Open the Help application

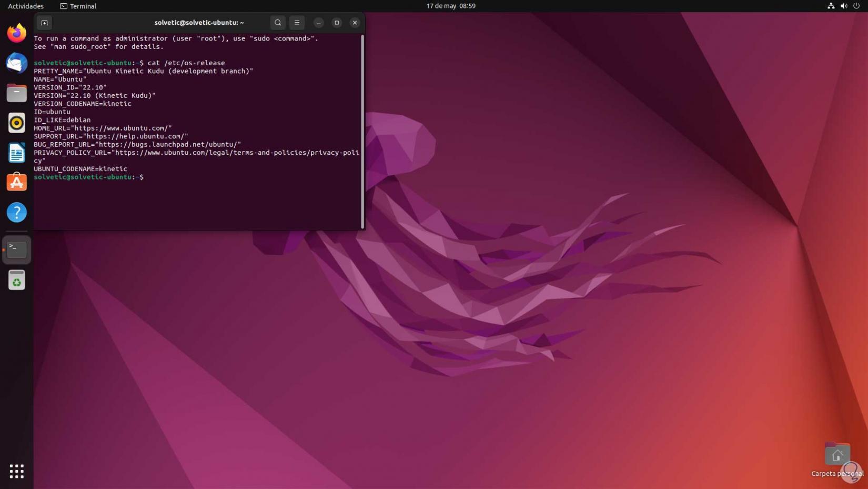(x=17, y=213)
